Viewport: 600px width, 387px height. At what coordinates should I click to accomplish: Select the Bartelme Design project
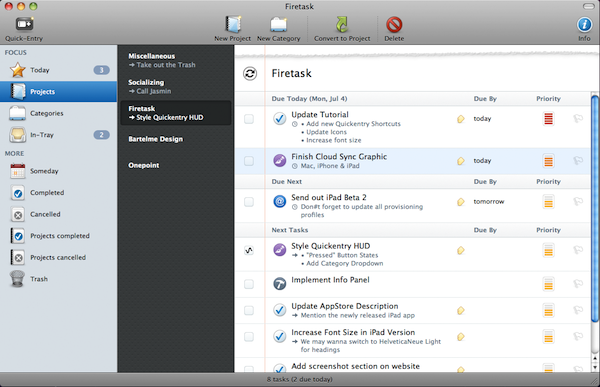pos(176,139)
